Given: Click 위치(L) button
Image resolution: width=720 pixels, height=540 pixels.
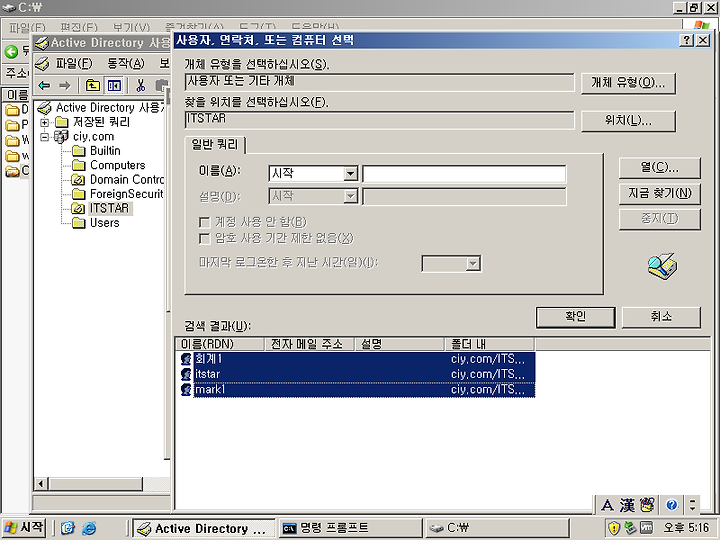Looking at the screenshot, I should point(628,121).
